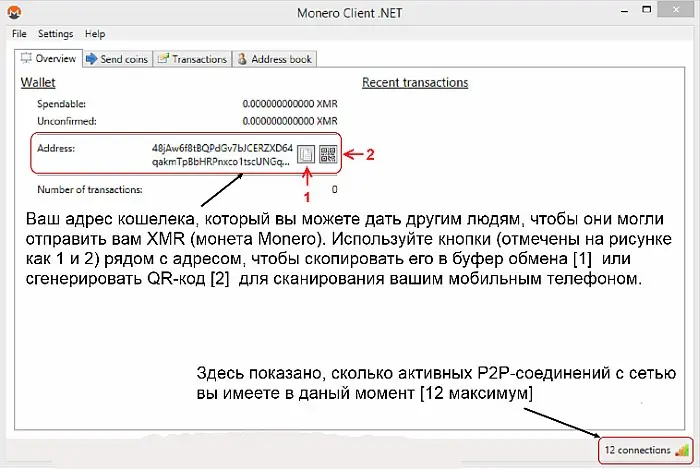The height and width of the screenshot is (469, 700).
Task: Copy wallet address to clipboard icon
Action: [x=306, y=154]
